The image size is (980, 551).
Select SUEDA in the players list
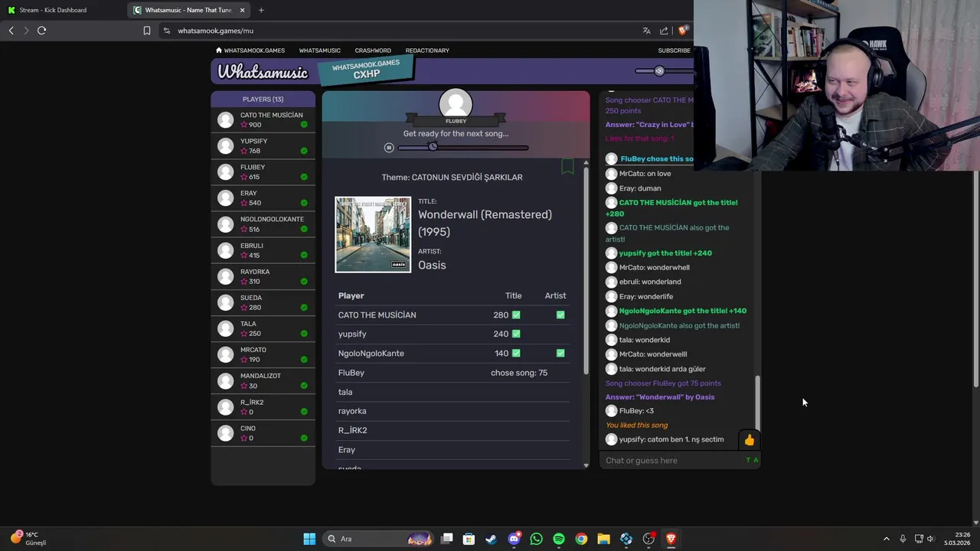pyautogui.click(x=263, y=302)
